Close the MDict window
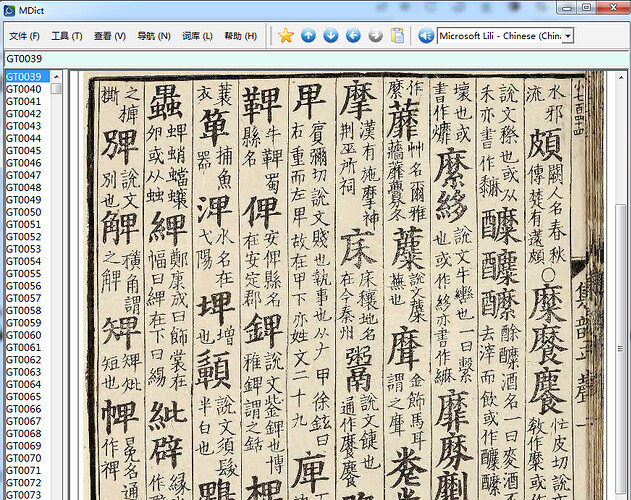This screenshot has height=500, width=631. tap(613, 7)
